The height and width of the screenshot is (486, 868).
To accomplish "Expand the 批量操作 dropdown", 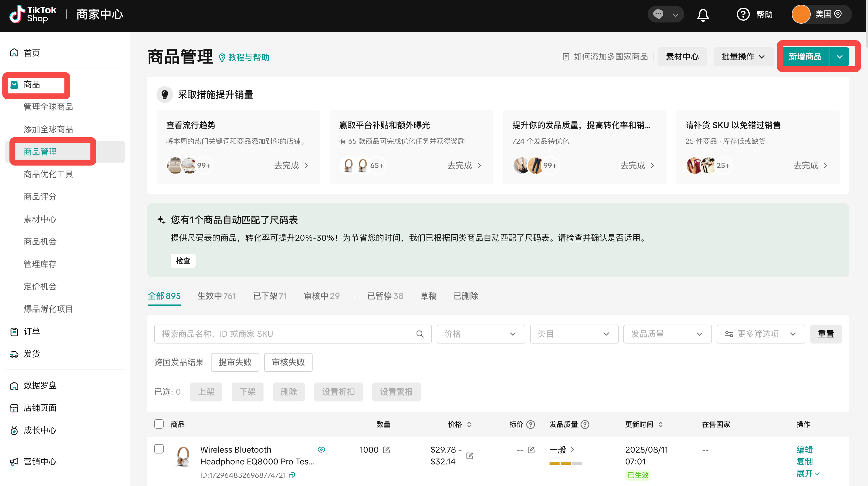I will point(743,57).
